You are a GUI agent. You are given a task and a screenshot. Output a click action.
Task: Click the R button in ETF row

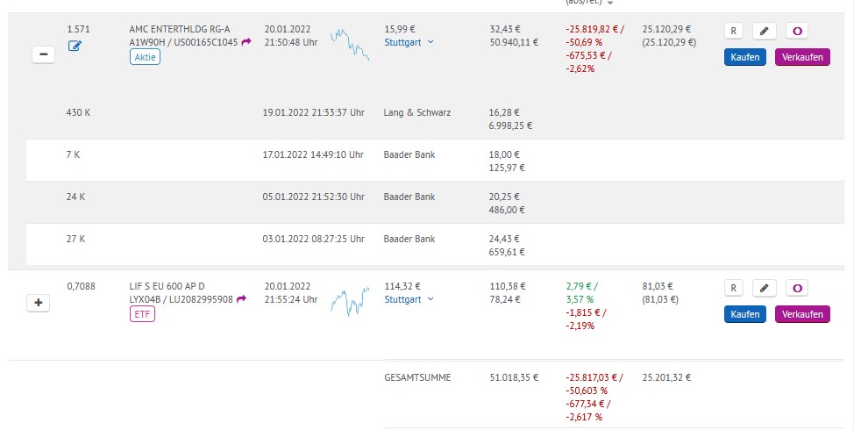click(x=734, y=288)
